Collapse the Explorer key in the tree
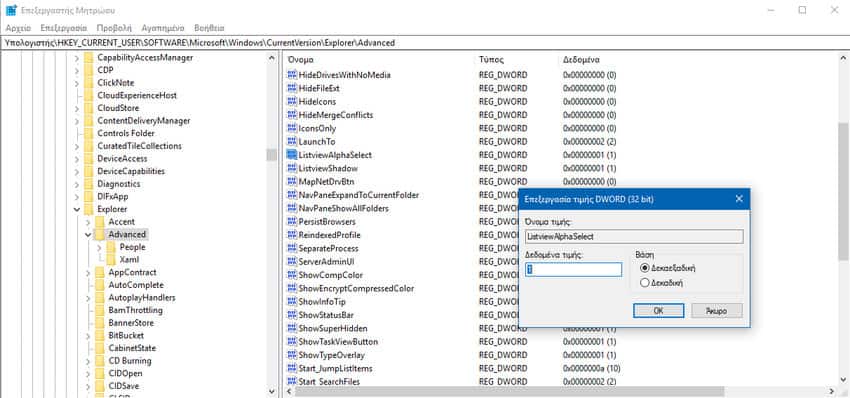Image resolution: width=850 pixels, height=398 pixels. 77,209
